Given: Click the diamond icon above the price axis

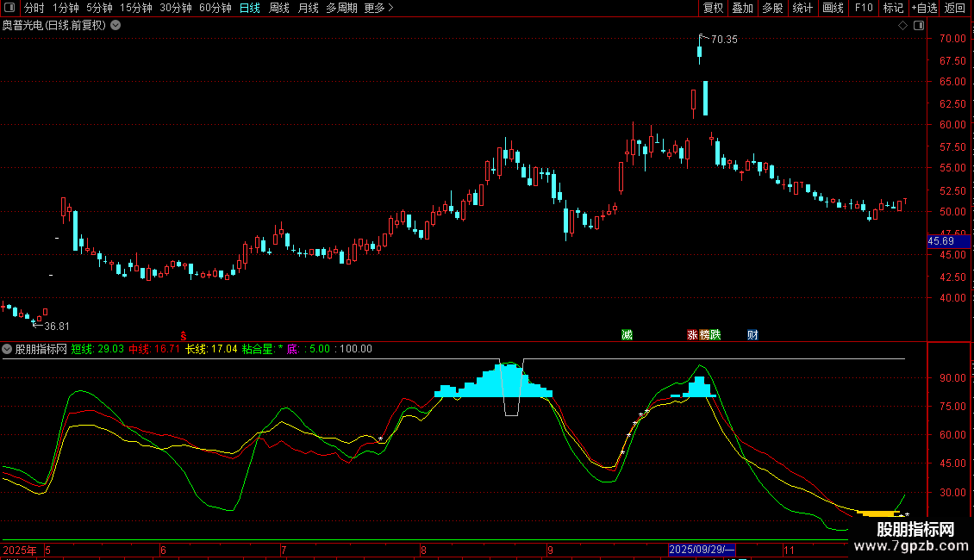Looking at the screenshot, I should 902,26.
